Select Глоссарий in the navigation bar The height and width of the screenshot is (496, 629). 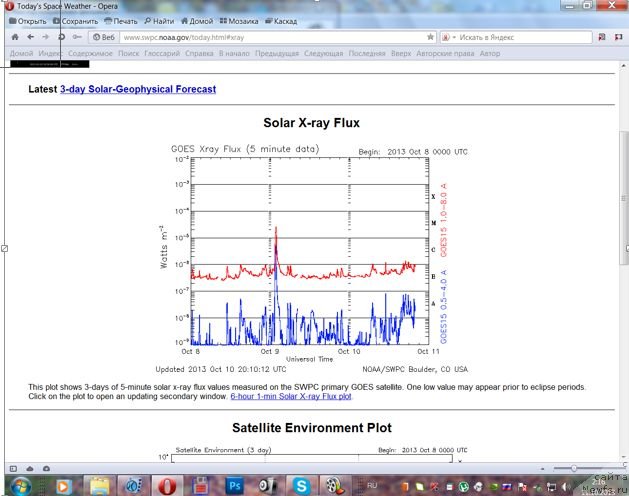tap(162, 53)
